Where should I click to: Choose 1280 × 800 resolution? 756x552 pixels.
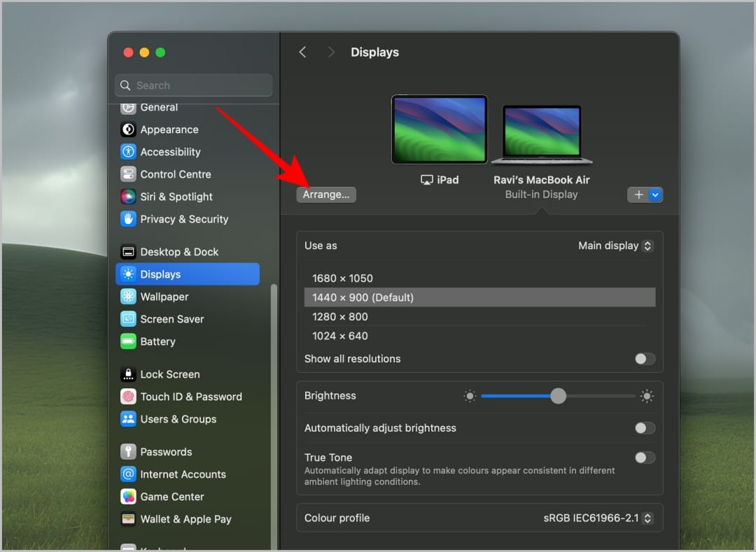coord(479,316)
